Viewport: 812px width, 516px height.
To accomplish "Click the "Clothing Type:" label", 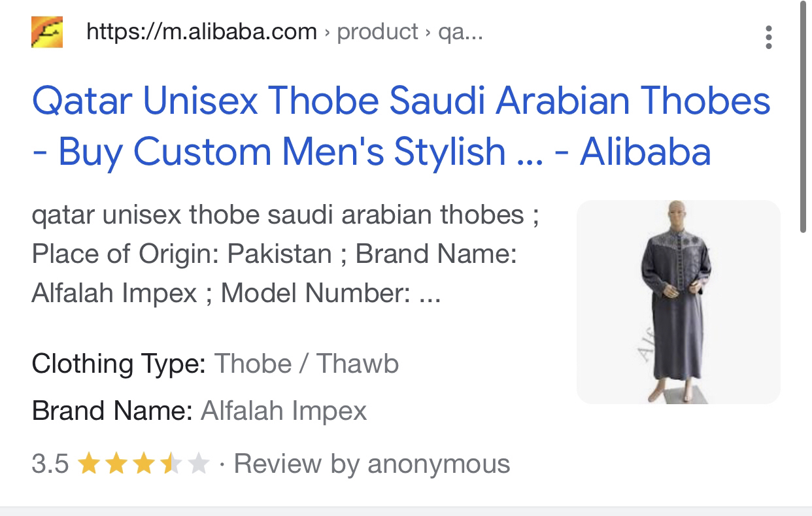I will [x=119, y=364].
